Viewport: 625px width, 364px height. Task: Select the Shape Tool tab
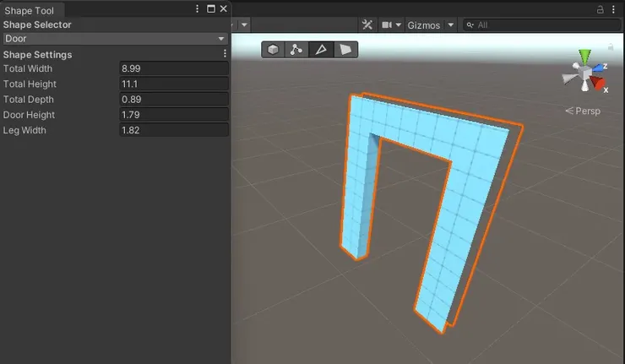tap(29, 10)
